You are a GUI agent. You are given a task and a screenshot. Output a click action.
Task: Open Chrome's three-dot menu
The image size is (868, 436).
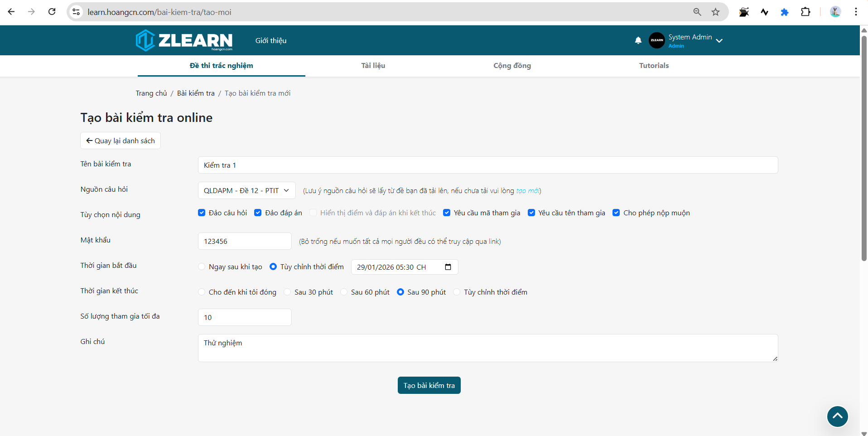pyautogui.click(x=856, y=12)
